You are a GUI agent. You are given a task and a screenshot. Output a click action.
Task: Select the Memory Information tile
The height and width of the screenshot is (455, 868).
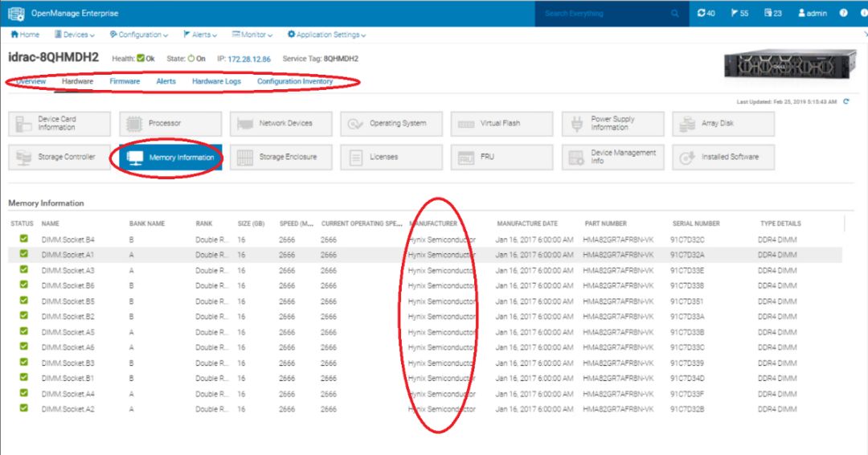tap(170, 158)
